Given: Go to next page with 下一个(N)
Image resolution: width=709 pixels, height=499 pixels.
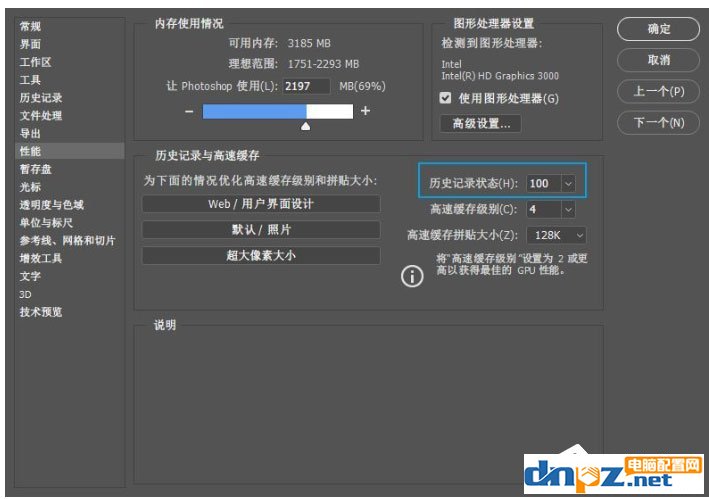Looking at the screenshot, I should [x=658, y=122].
